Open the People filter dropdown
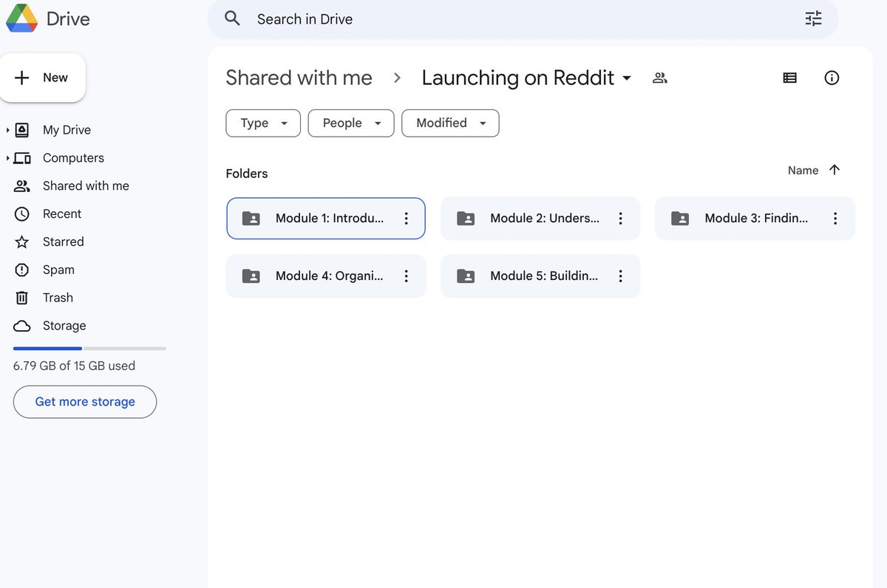This screenshot has width=887, height=588. coord(351,123)
